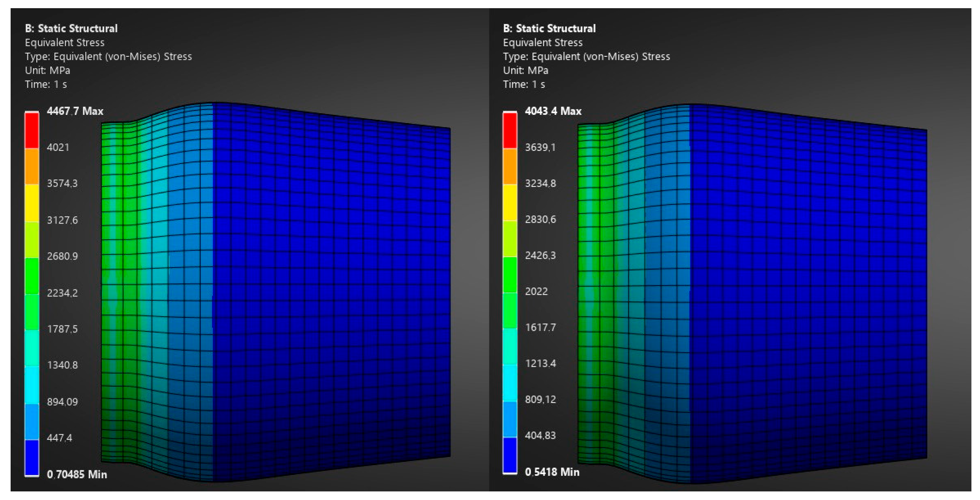Select the 4043.4 Max label
Viewport: 980px width, 500px height.
553,111
